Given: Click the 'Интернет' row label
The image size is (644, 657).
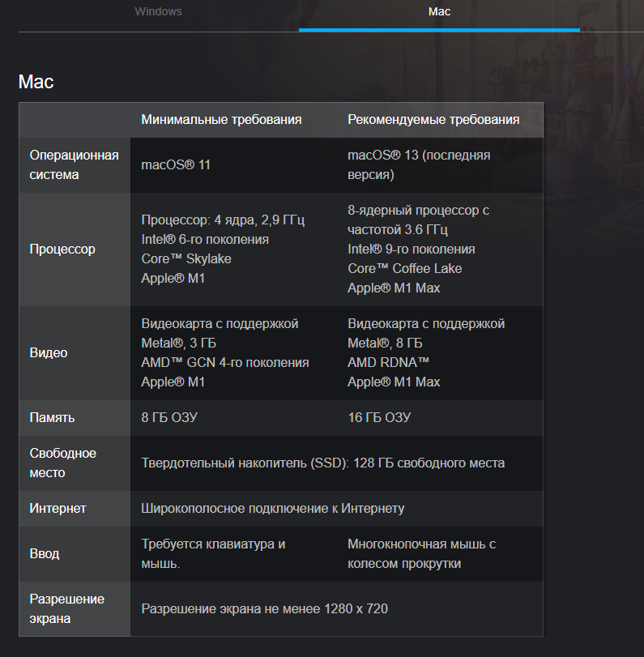Looking at the screenshot, I should [x=58, y=509].
